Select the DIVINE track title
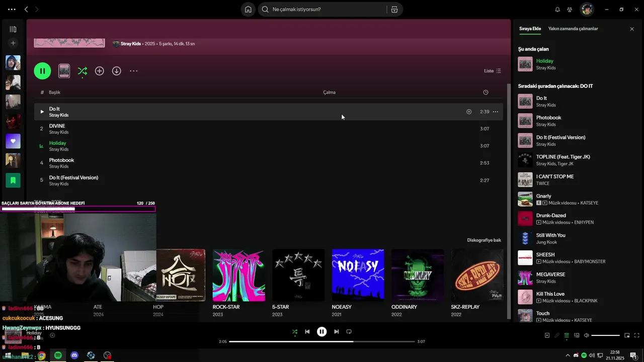Viewport: 644px width, 362px height. pos(57,126)
